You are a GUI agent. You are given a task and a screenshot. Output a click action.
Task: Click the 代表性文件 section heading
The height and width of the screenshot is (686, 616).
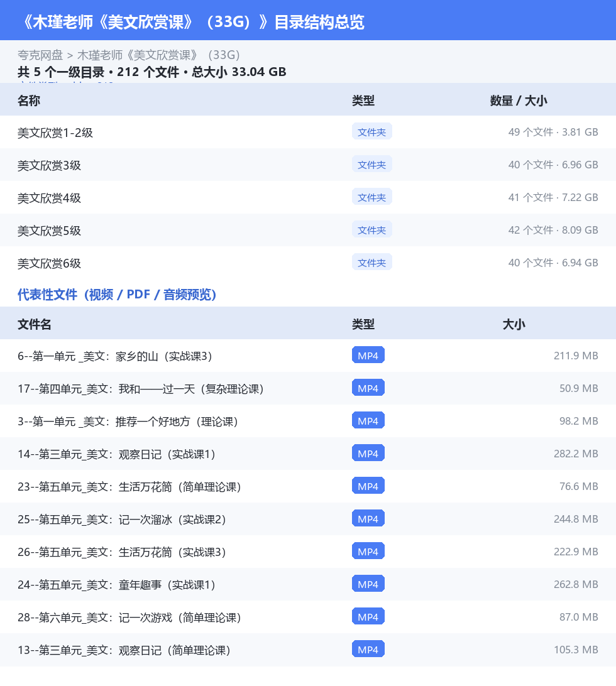[117, 295]
